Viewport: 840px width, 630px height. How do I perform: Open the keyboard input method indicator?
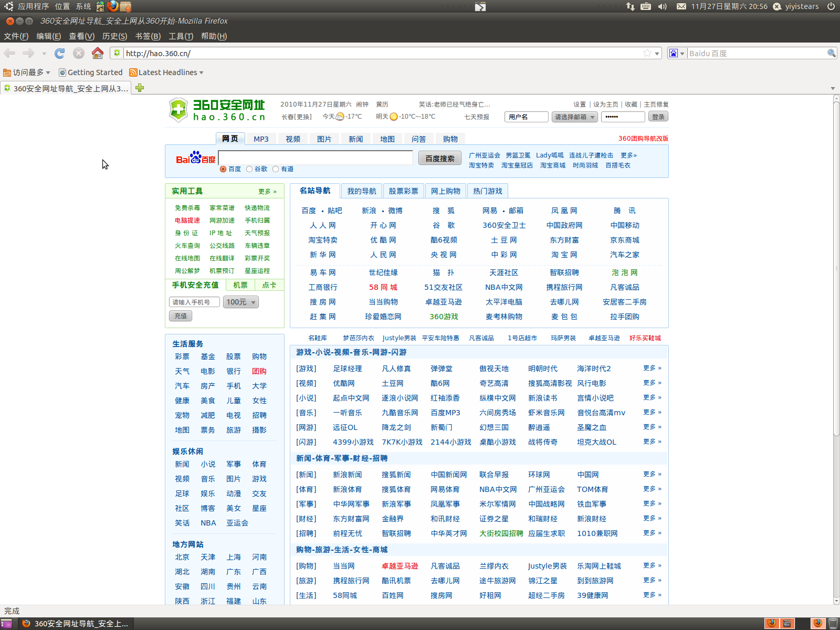[646, 6]
